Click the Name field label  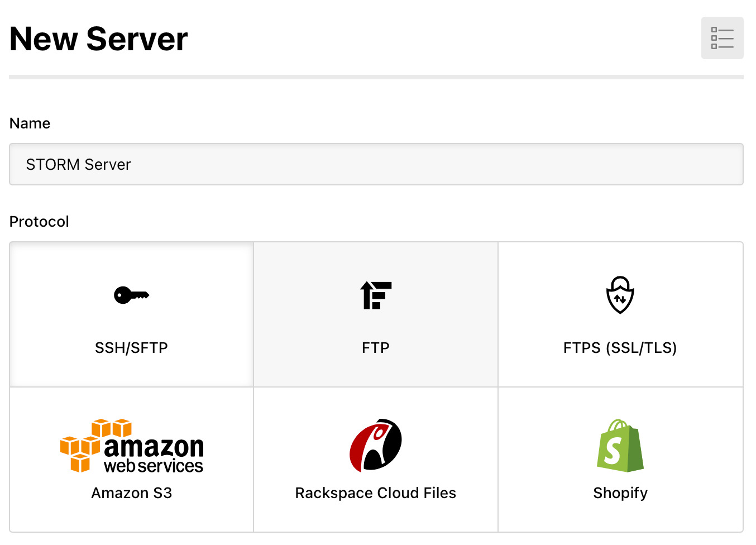click(x=30, y=123)
